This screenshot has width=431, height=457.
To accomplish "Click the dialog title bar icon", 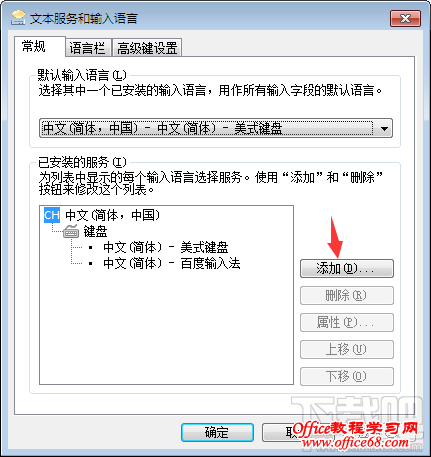I will (x=18, y=18).
